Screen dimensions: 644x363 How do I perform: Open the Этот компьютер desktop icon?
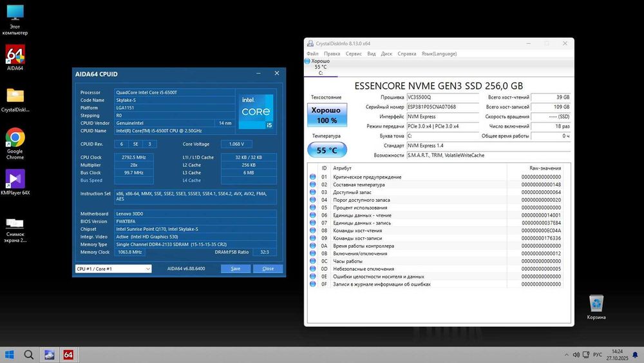(x=15, y=20)
